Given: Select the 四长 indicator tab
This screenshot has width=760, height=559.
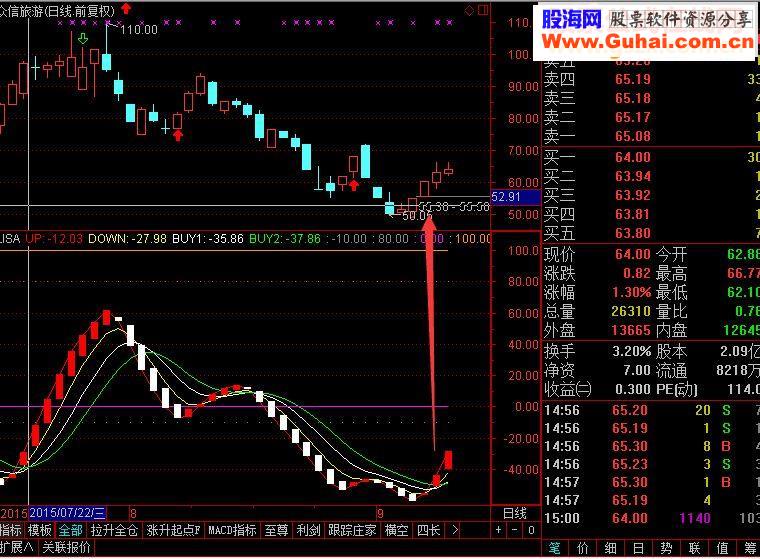Looking at the screenshot, I should (428, 530).
